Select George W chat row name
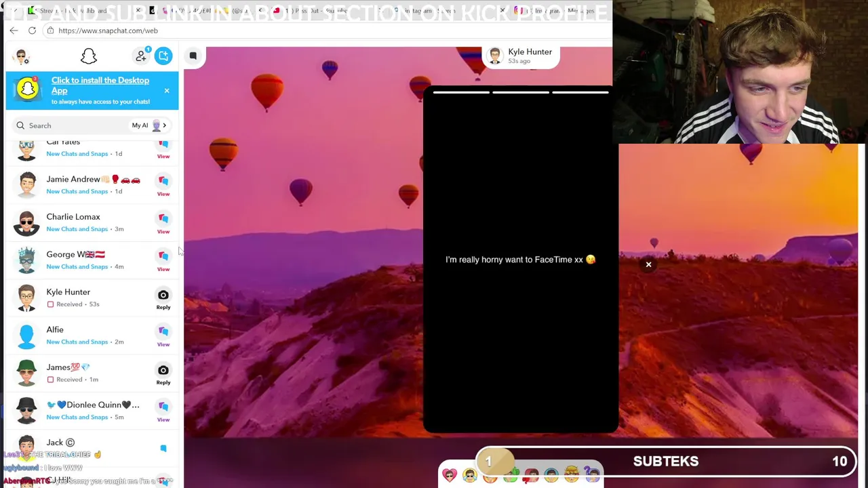The image size is (868, 488). pyautogui.click(x=75, y=255)
